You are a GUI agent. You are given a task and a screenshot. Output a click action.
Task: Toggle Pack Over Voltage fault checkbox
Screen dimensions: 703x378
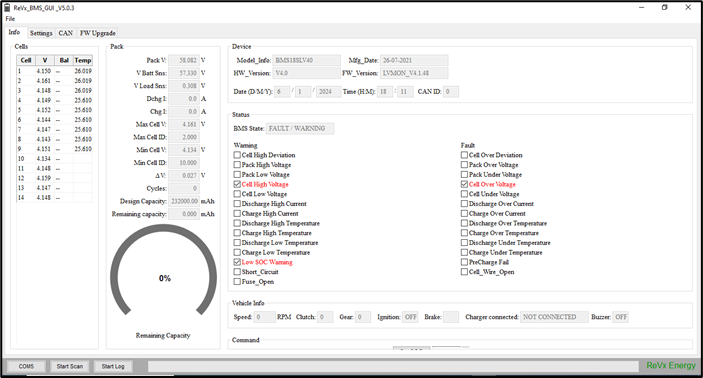464,165
